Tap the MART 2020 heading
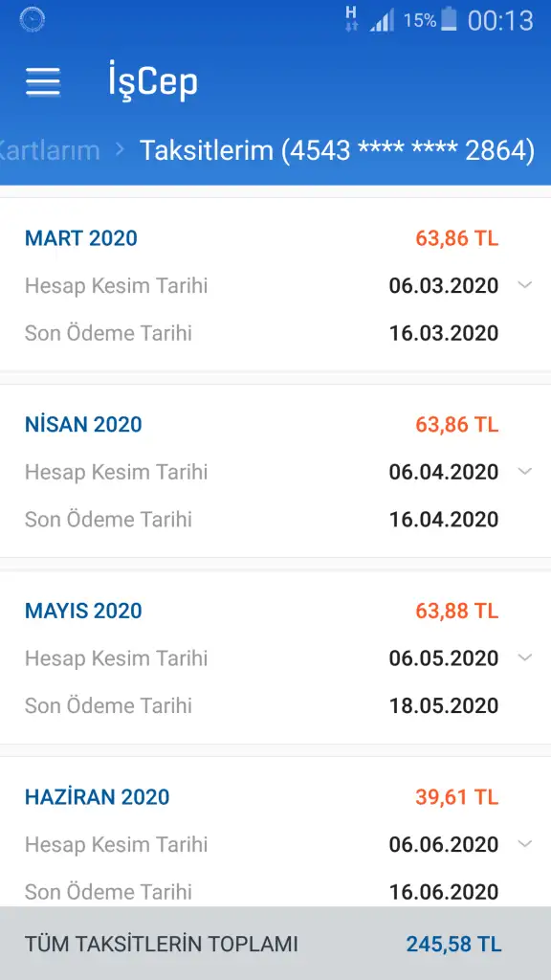This screenshot has width=551, height=980. coord(81,238)
